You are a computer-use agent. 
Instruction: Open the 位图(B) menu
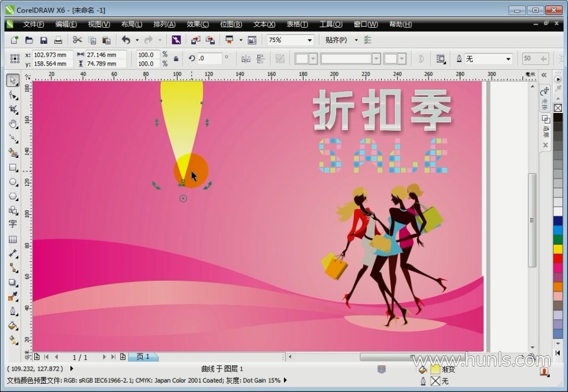pyautogui.click(x=231, y=24)
